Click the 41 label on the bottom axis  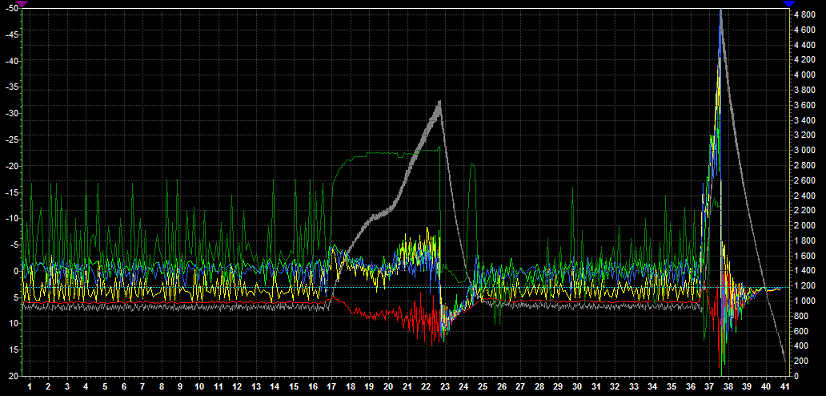point(785,386)
